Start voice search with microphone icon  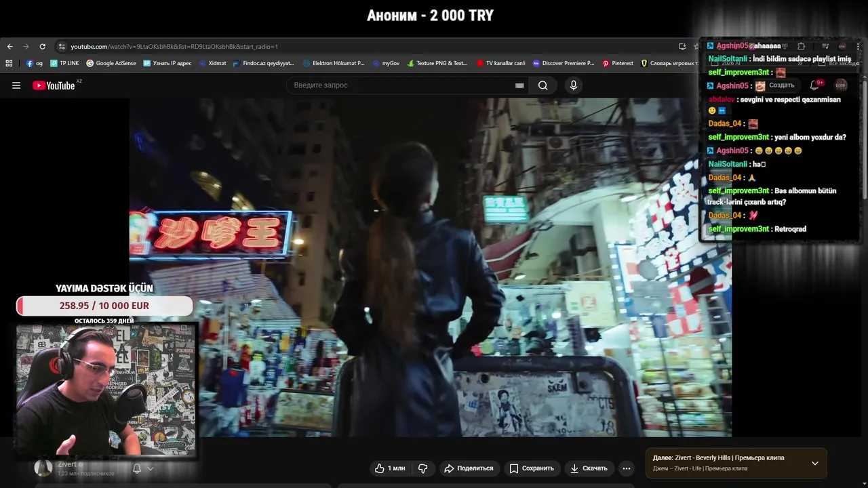(x=574, y=85)
